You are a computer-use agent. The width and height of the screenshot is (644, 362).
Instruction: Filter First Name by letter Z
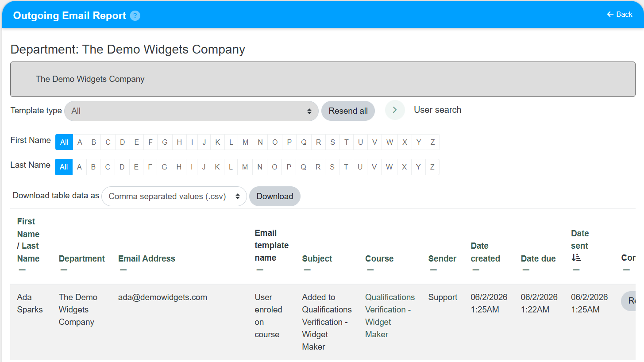[x=432, y=142]
